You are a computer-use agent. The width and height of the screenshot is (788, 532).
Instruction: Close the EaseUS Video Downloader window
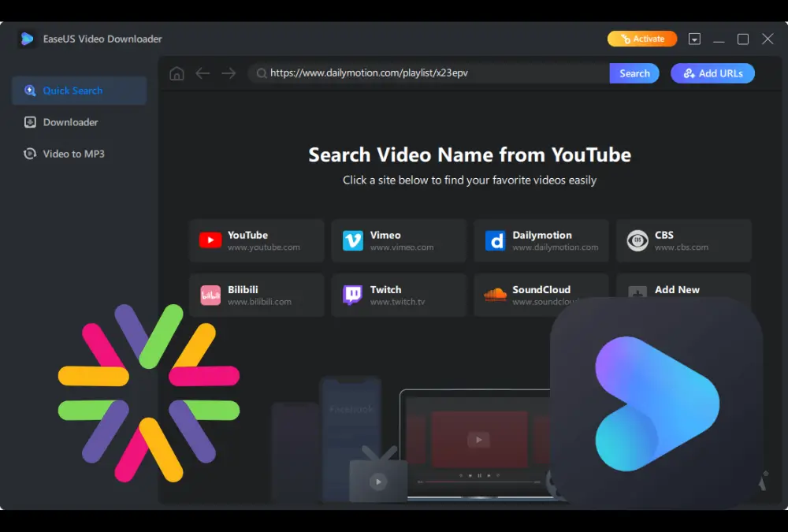(768, 39)
